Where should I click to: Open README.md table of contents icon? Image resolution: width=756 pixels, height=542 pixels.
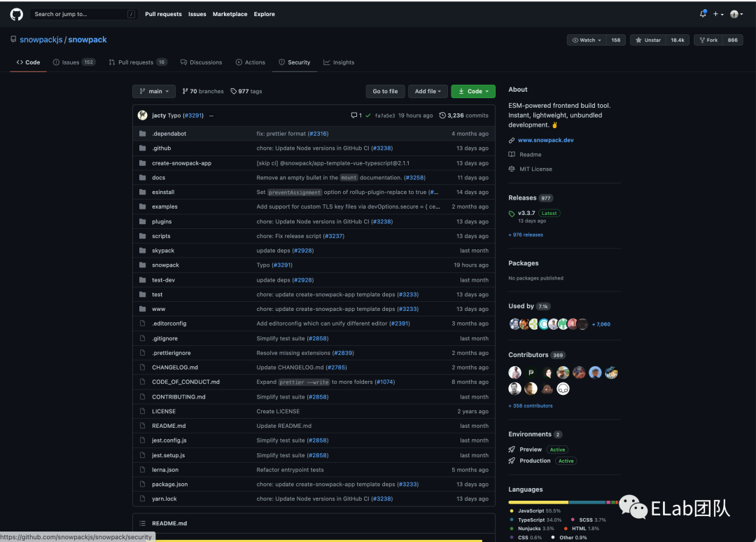(x=142, y=523)
